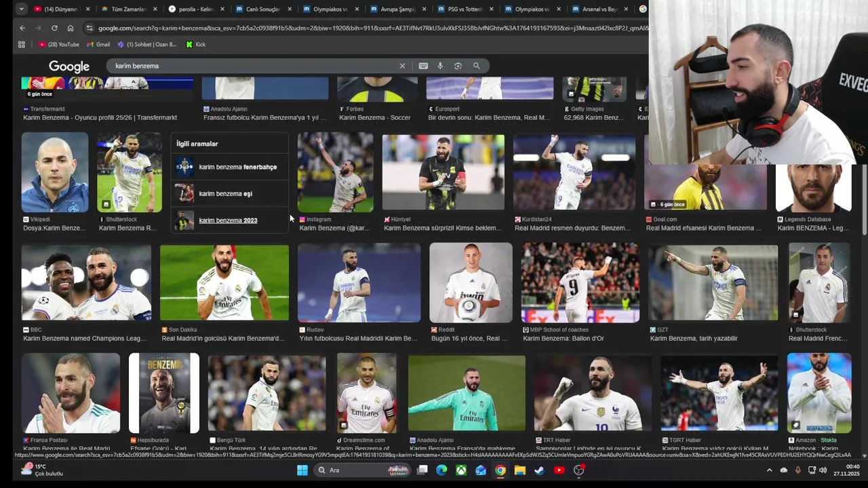The image size is (868, 488).
Task: Open File Explorer from taskbar
Action: 519,470
